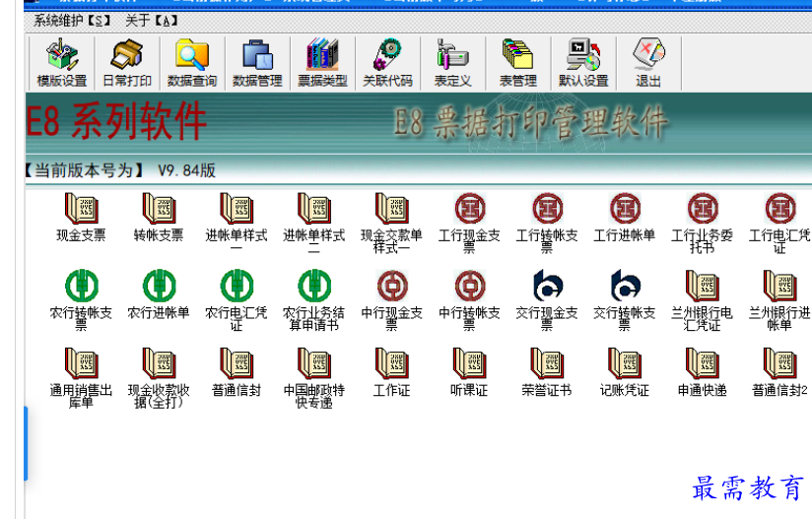Select 票据类型 bill type toolbar icon
The height and width of the screenshot is (519, 812).
(x=322, y=63)
